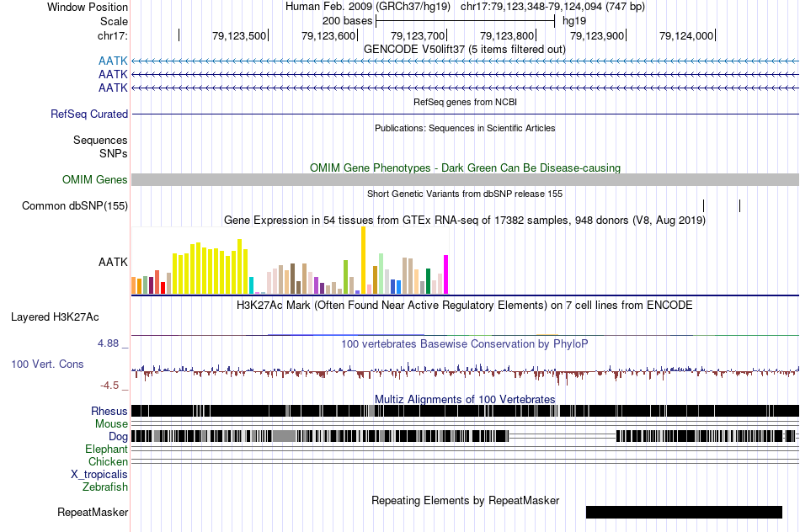
Task: Click the gray OMIM Genes bar
Action: pyautogui.click(x=465, y=179)
